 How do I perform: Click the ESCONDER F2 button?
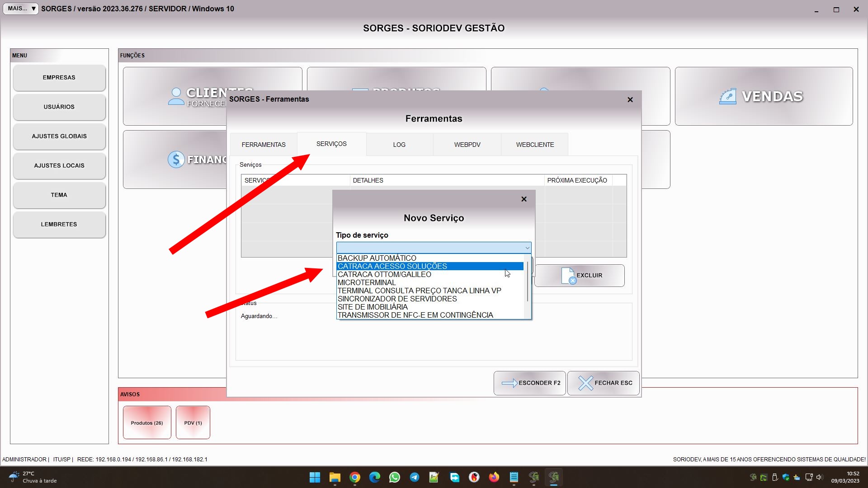[529, 383]
